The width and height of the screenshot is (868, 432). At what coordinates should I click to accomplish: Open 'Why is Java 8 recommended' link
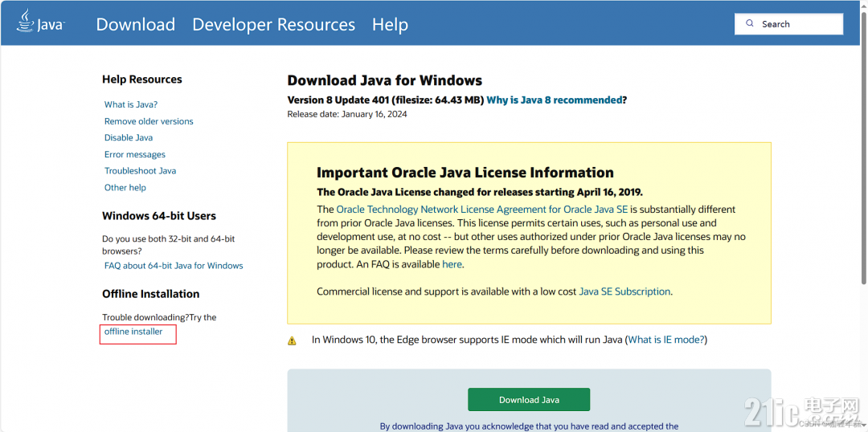pyautogui.click(x=554, y=100)
